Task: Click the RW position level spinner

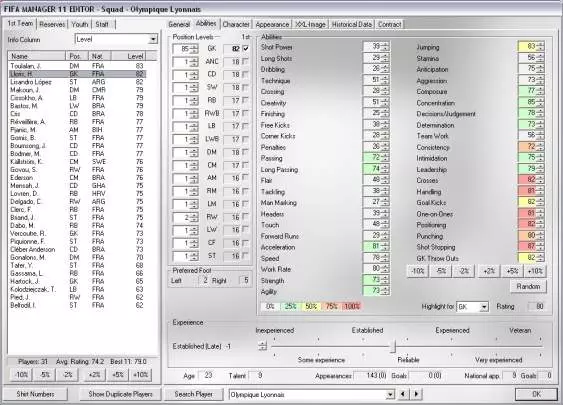Action: (194, 217)
